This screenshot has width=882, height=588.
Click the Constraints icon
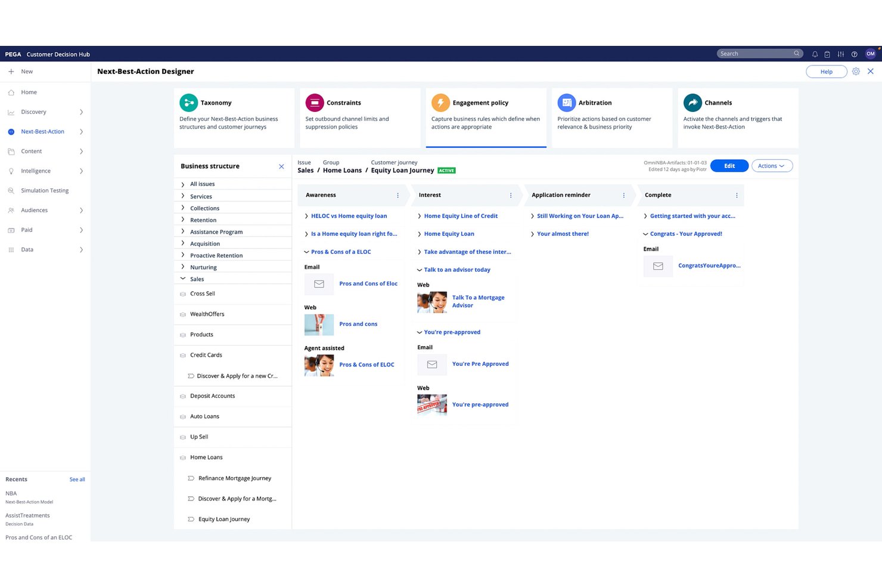315,102
